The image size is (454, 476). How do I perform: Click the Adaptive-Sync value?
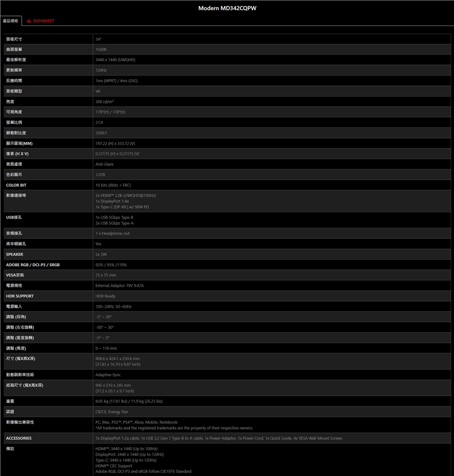[x=108, y=374]
